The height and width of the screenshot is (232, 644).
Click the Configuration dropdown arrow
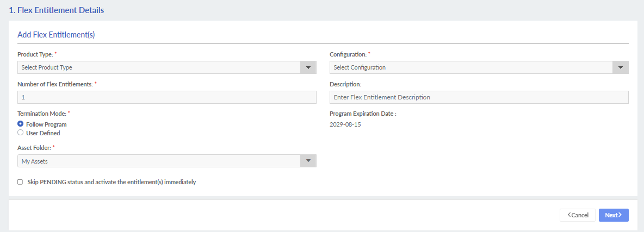pos(621,67)
